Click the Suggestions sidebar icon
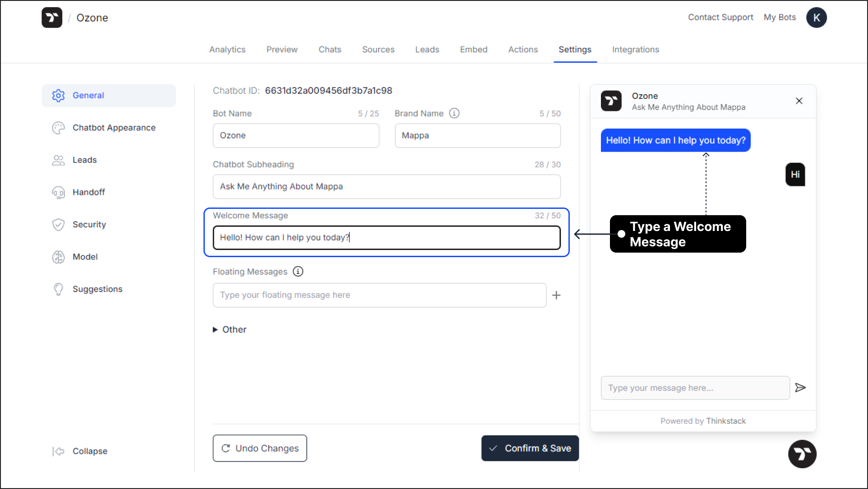 click(x=59, y=289)
